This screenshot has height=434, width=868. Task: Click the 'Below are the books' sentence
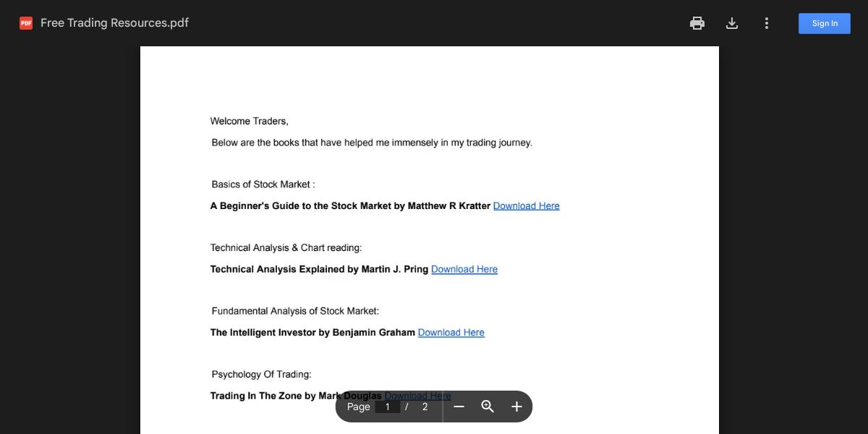pos(372,142)
